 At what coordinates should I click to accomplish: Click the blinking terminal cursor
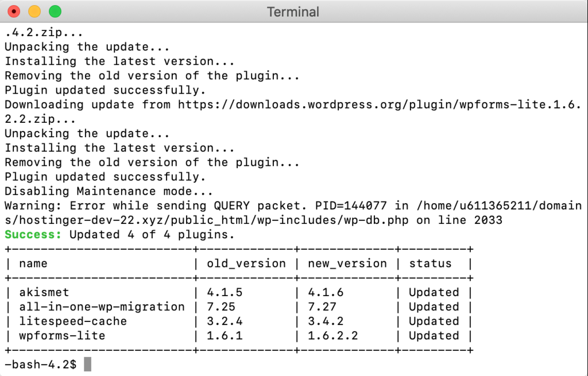pos(86,363)
